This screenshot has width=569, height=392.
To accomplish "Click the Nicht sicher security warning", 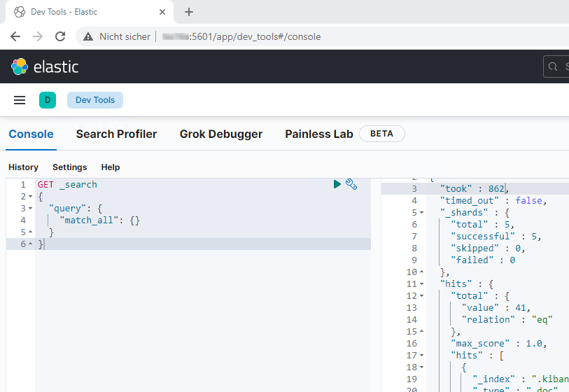I will pyautogui.click(x=116, y=36).
